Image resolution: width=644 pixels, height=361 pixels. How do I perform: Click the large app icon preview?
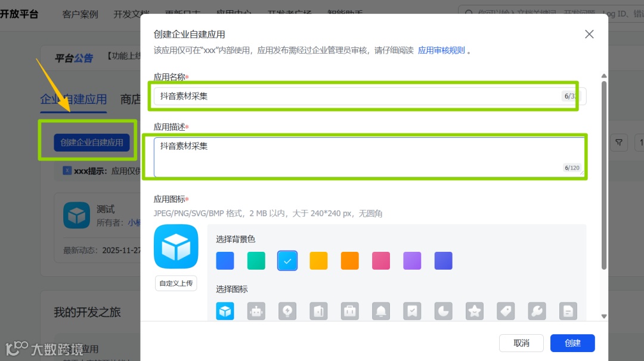[176, 246]
